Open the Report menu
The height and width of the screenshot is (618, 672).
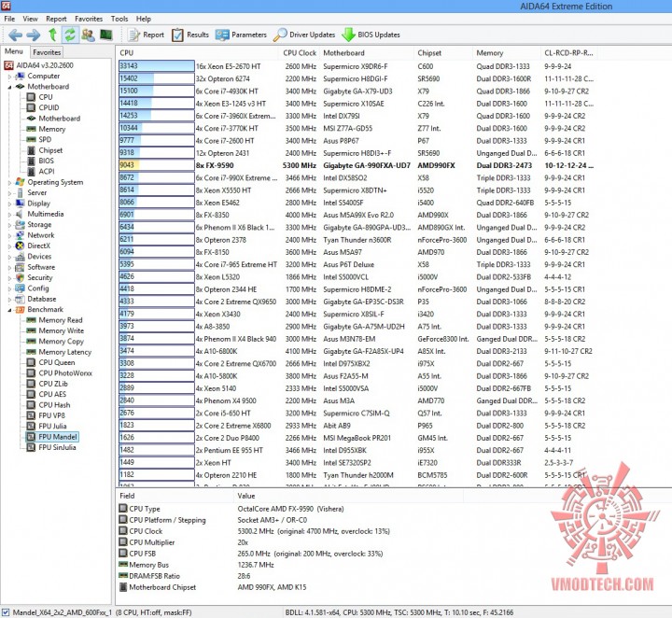tap(56, 19)
